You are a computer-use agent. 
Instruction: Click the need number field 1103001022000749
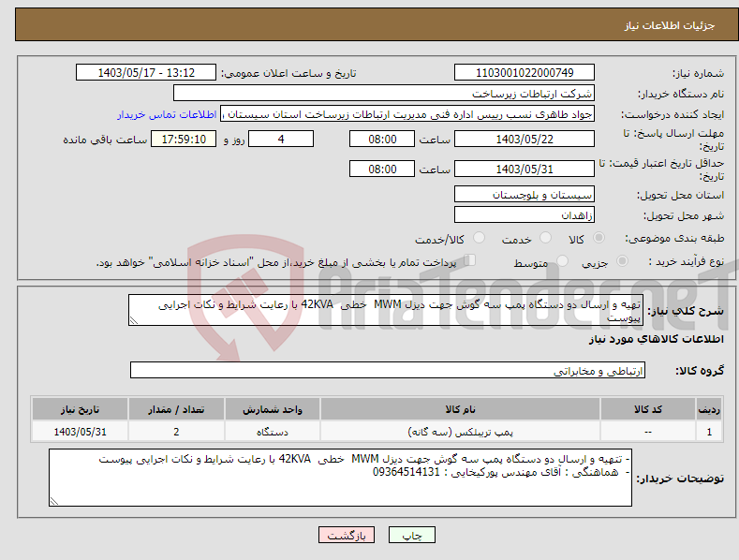pos(525,73)
